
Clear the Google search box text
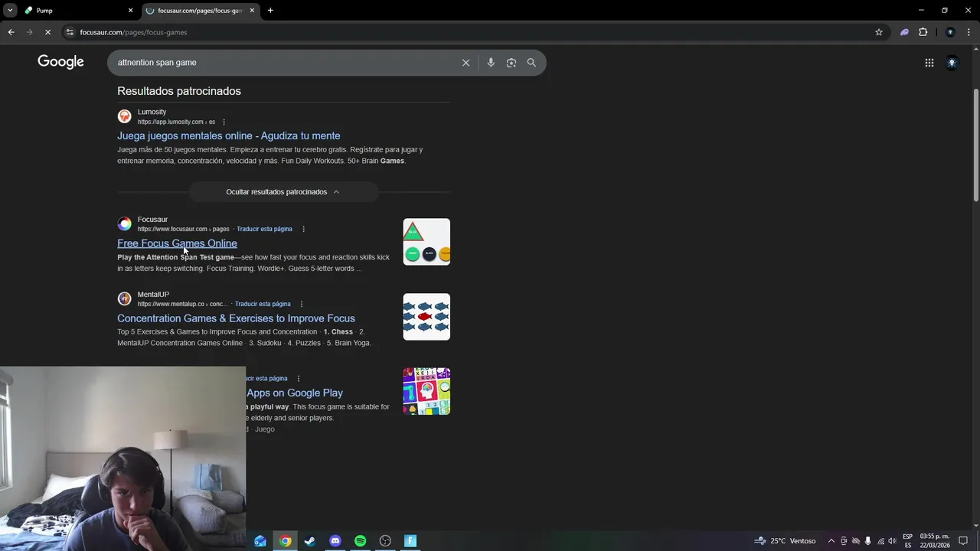(465, 63)
